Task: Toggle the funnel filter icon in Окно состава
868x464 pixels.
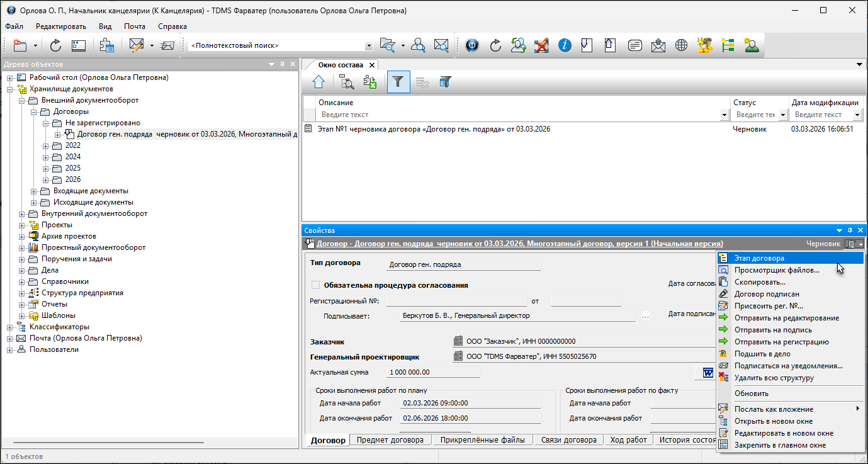Action: [398, 82]
